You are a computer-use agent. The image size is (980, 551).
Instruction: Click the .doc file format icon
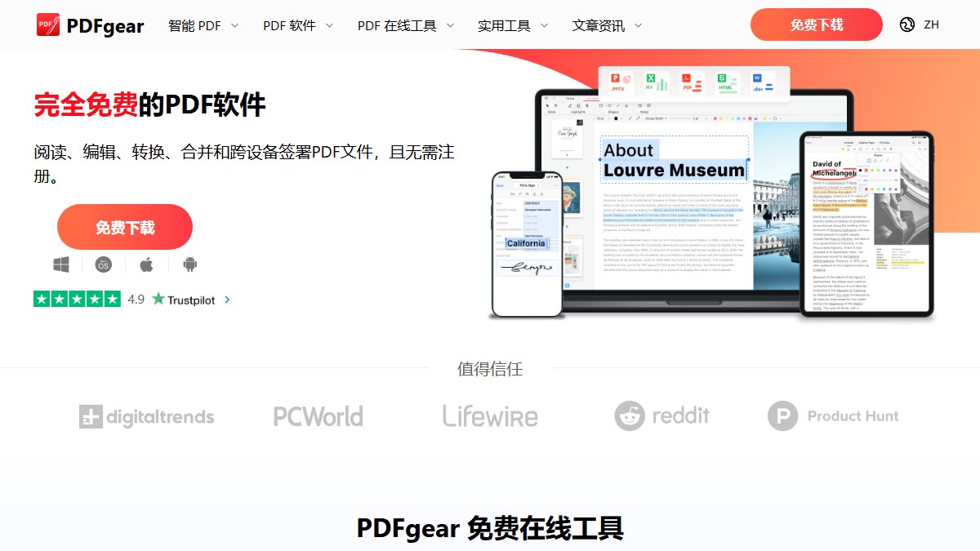761,82
